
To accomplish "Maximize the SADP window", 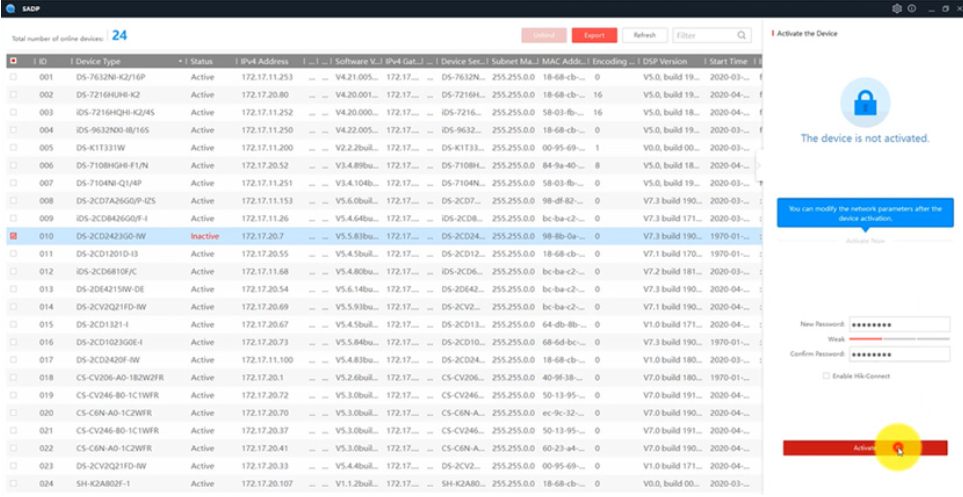I will pyautogui.click(x=945, y=9).
